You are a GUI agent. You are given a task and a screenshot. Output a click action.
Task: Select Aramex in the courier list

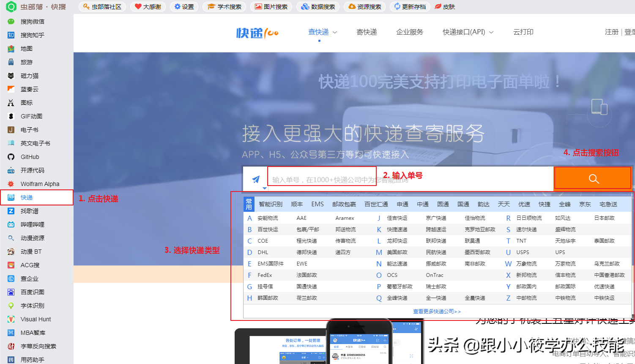(345, 218)
